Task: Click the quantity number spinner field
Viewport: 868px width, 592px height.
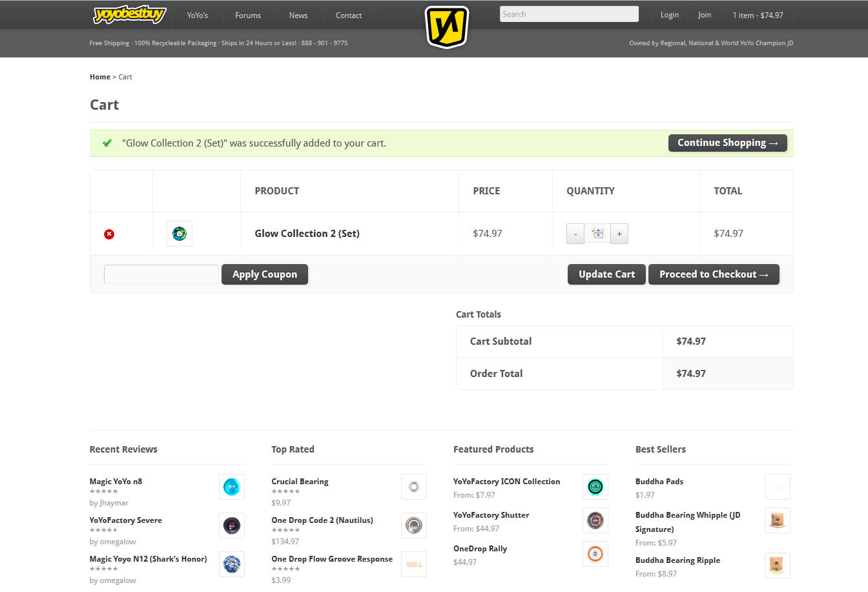Action: (597, 234)
